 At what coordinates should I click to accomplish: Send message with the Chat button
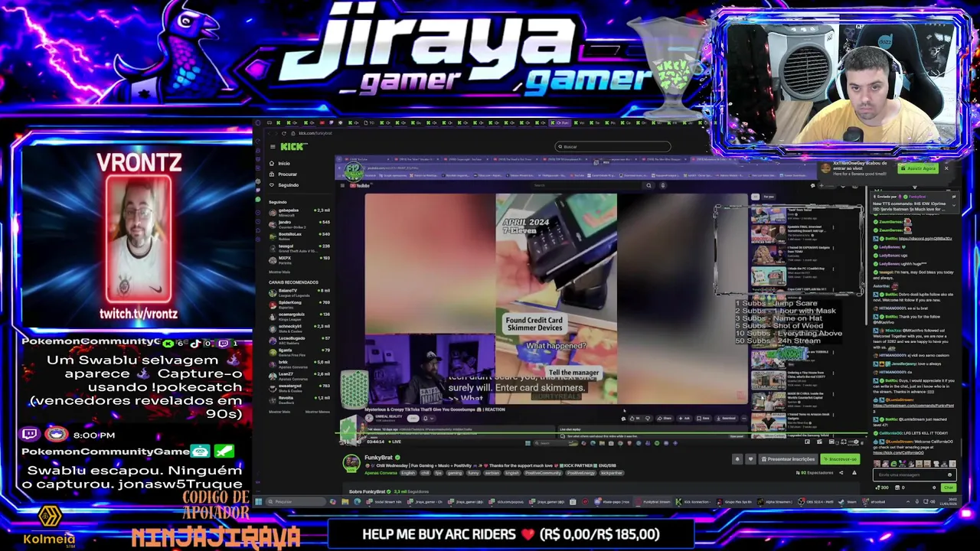pyautogui.click(x=949, y=487)
